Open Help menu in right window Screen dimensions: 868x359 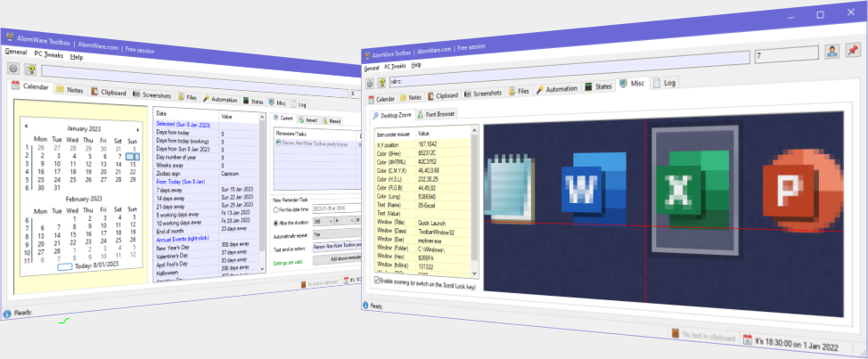(x=416, y=65)
